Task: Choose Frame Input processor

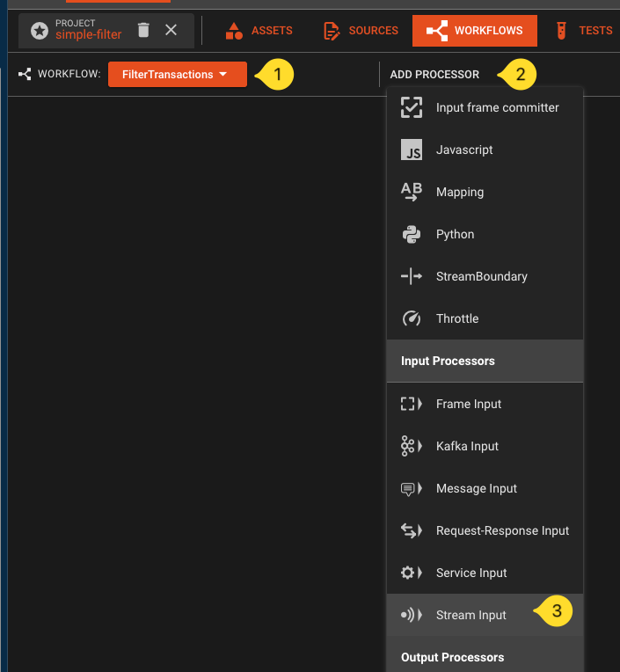Action: (x=469, y=404)
